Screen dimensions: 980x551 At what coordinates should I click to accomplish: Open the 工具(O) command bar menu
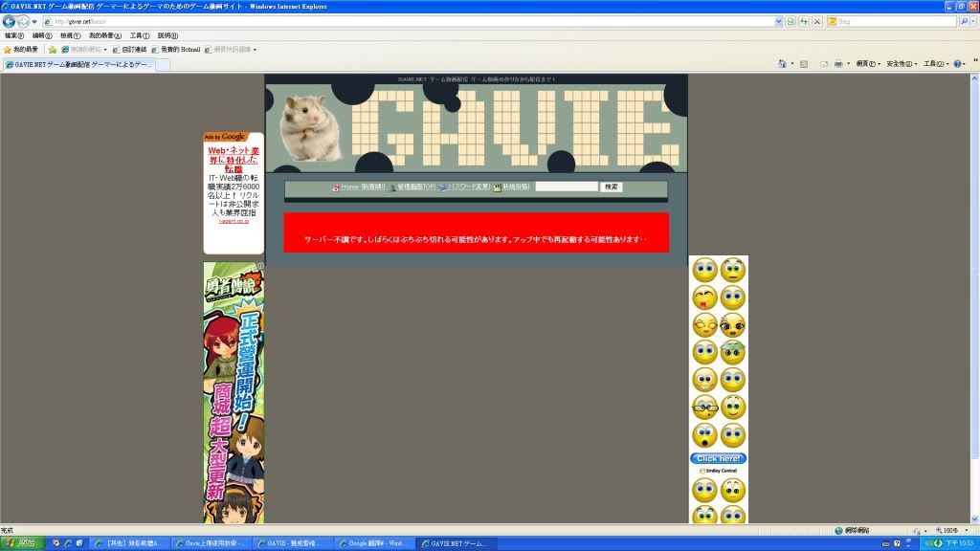point(936,64)
